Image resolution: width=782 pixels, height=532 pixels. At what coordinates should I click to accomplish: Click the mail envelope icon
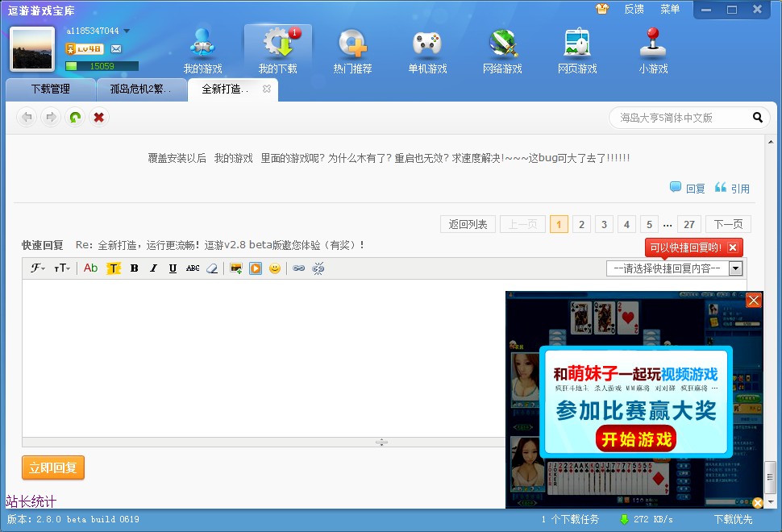(116, 49)
